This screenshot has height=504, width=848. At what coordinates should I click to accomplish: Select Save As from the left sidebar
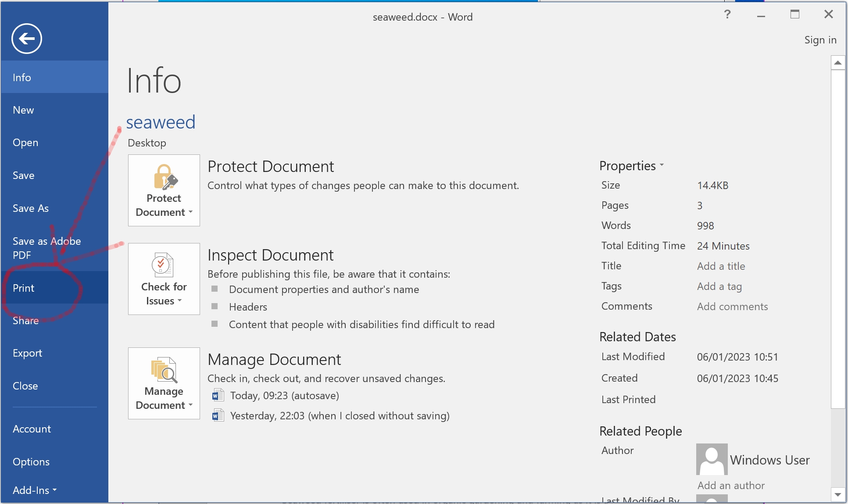[x=31, y=207]
